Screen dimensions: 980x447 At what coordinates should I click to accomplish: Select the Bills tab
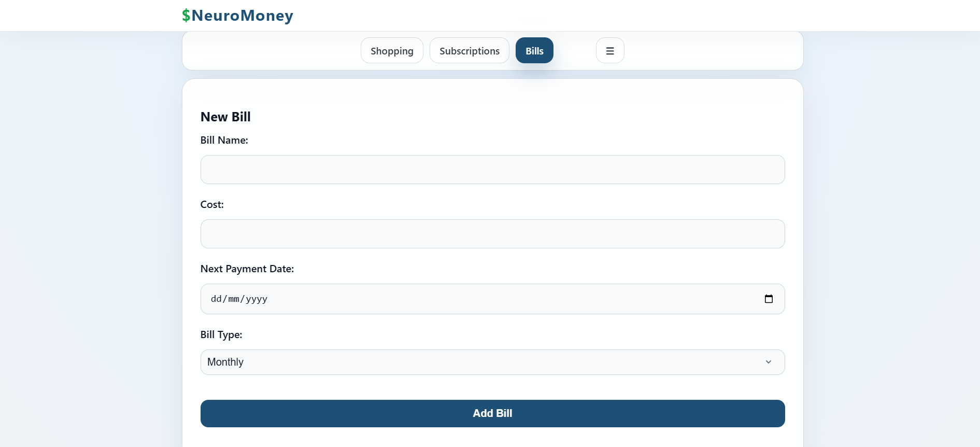pos(534,51)
